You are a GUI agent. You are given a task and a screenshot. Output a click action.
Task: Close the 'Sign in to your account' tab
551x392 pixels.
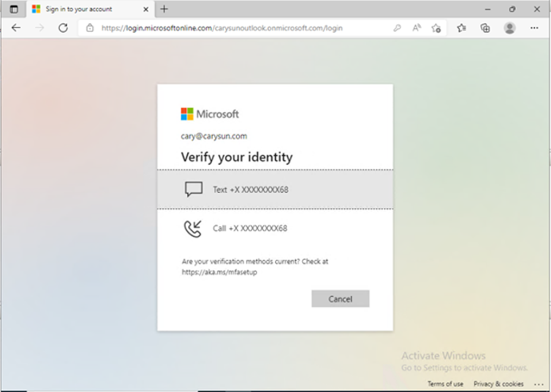(x=146, y=9)
